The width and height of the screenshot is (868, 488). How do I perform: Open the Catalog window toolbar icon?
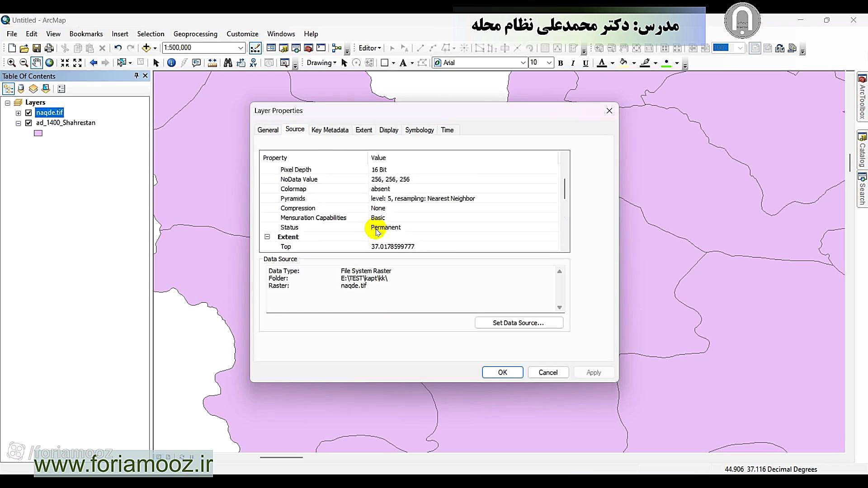(284, 48)
